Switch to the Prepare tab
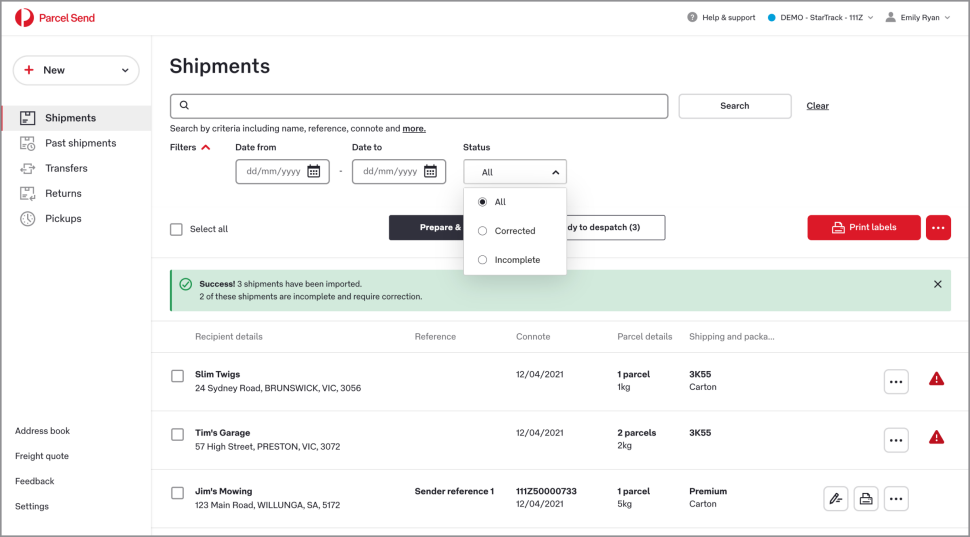The image size is (970, 537). (426, 228)
